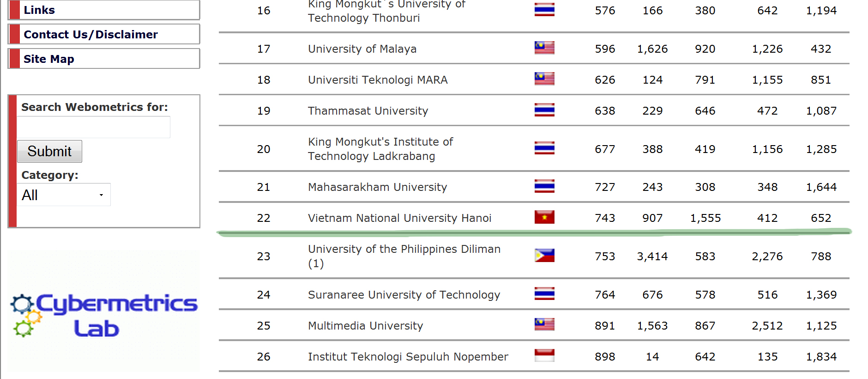Open King Mongkut's Institute of Technology Ladkrabang link
The width and height of the screenshot is (868, 379).
click(x=380, y=149)
